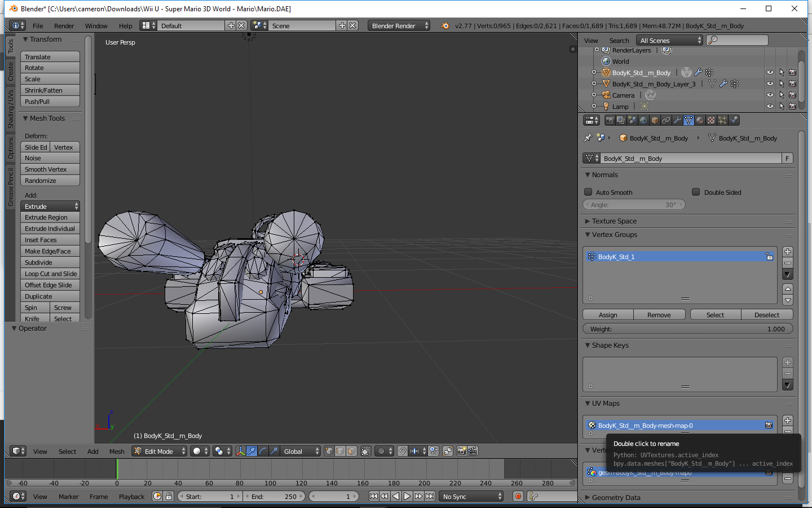
Task: Open the All Scenes outliner dropdown
Action: coord(669,40)
